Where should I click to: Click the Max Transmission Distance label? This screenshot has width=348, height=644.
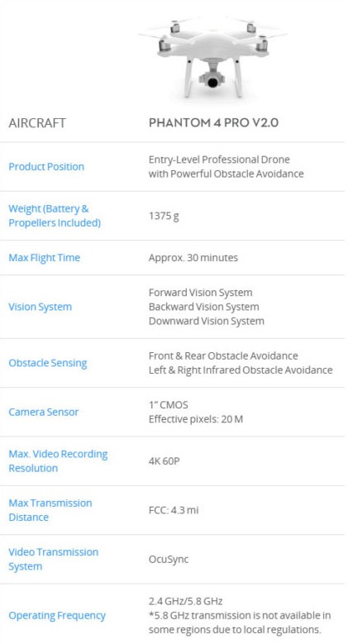pos(50,510)
